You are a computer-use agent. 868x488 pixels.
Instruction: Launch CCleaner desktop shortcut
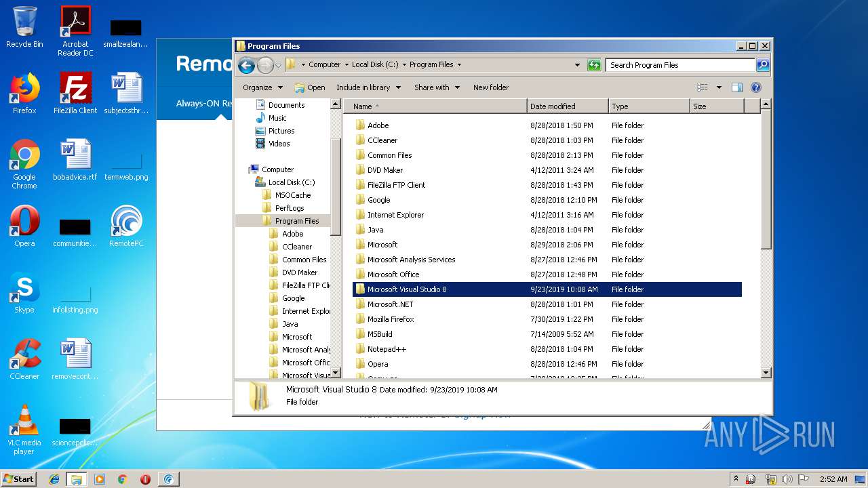[24, 359]
